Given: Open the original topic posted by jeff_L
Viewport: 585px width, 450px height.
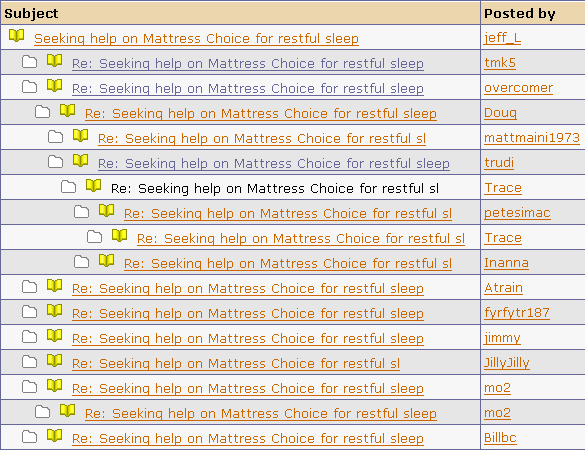Looking at the screenshot, I should 196,39.
